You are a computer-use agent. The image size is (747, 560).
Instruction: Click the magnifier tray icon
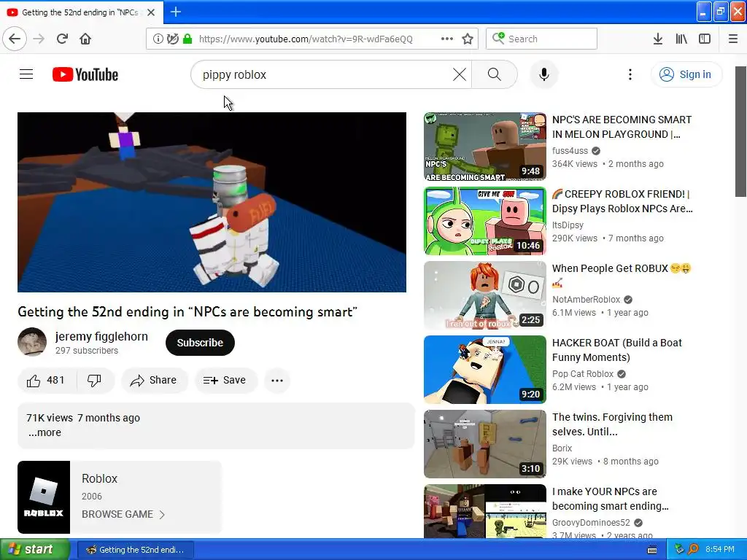coord(693,550)
